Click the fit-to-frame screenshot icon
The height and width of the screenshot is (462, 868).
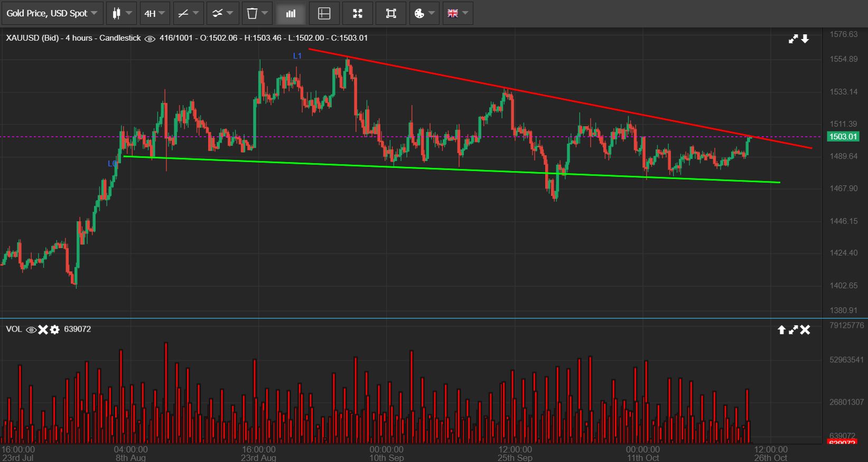pos(391,14)
